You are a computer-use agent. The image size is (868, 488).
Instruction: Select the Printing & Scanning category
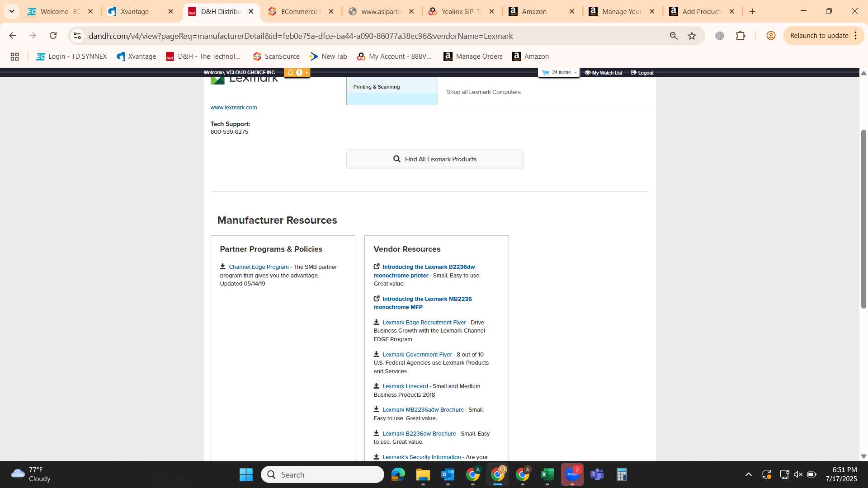[392, 86]
